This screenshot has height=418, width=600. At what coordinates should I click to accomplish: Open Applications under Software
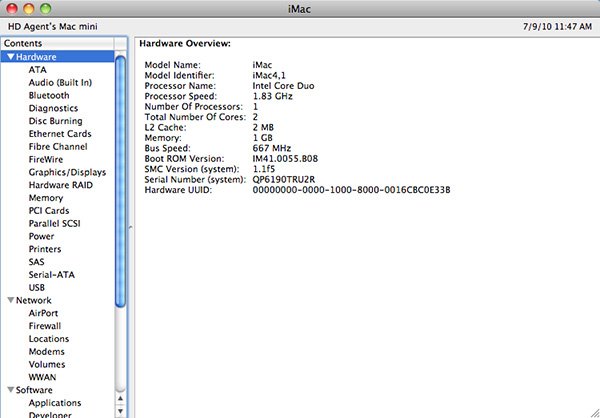point(55,403)
